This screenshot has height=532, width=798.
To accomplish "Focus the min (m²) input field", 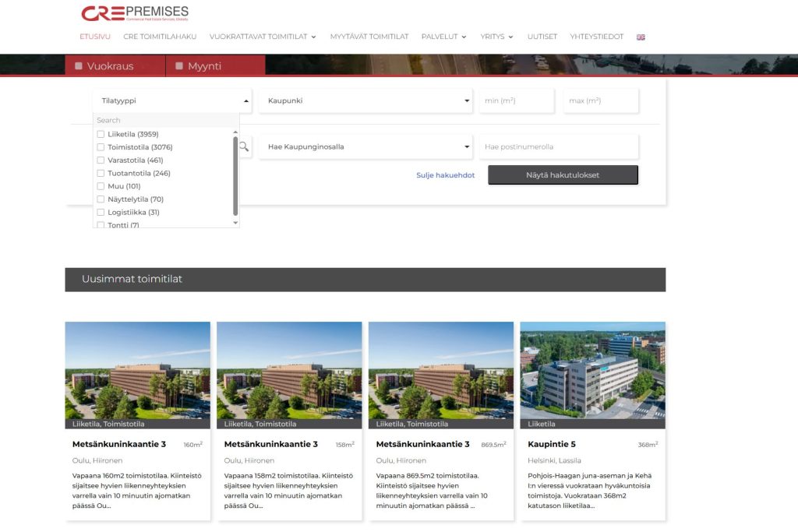I will [517, 100].
